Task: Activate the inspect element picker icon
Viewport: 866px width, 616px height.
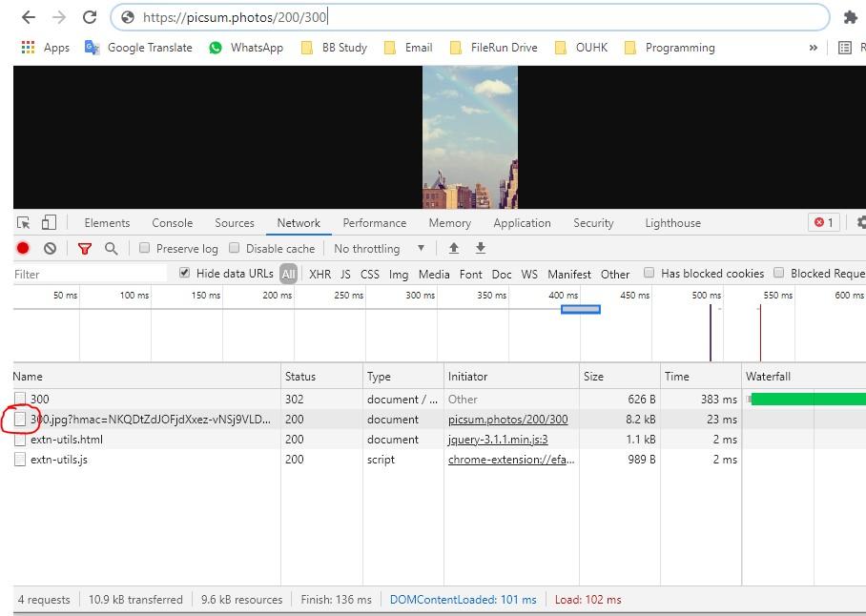Action: (23, 222)
